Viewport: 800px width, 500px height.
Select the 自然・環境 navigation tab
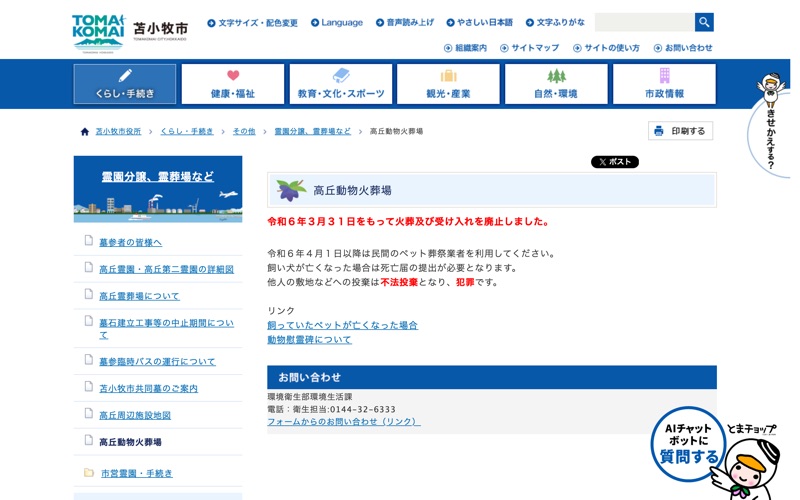click(556, 84)
